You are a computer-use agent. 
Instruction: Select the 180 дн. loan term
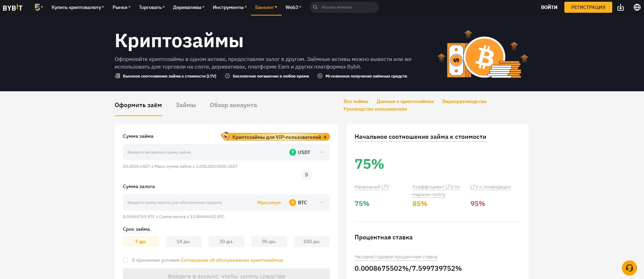[312, 241]
